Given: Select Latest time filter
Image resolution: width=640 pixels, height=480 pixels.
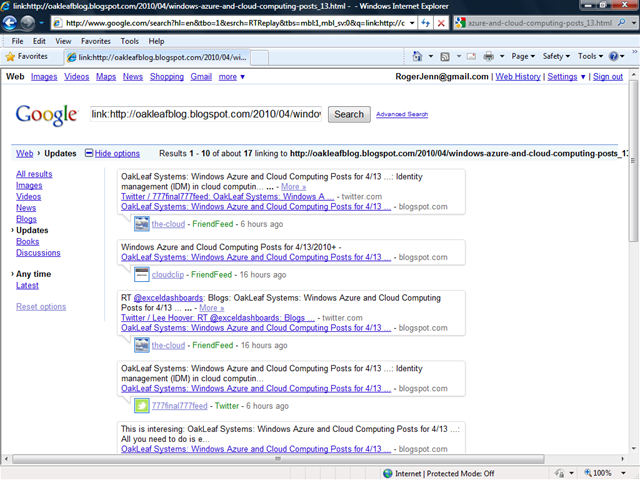Looking at the screenshot, I should pos(27,286).
